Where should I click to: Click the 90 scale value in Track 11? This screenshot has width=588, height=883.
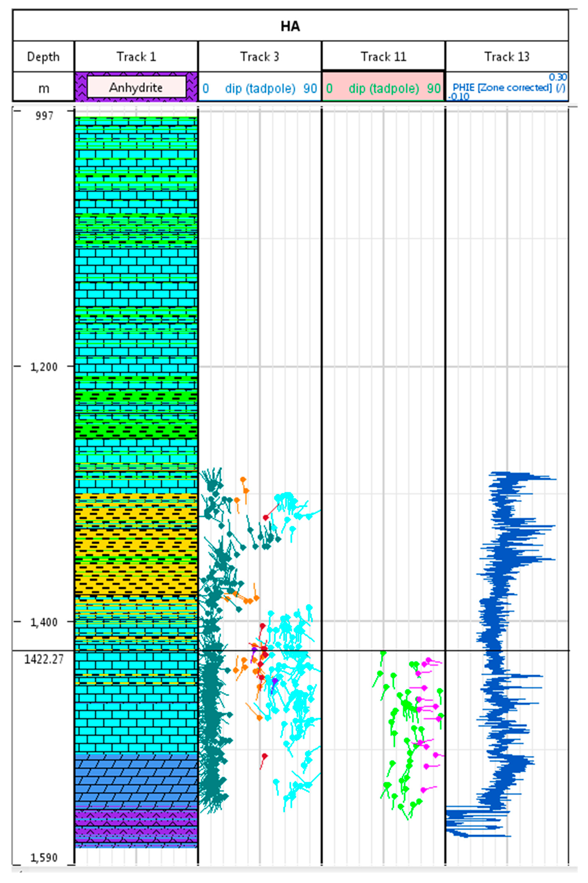[x=434, y=88]
